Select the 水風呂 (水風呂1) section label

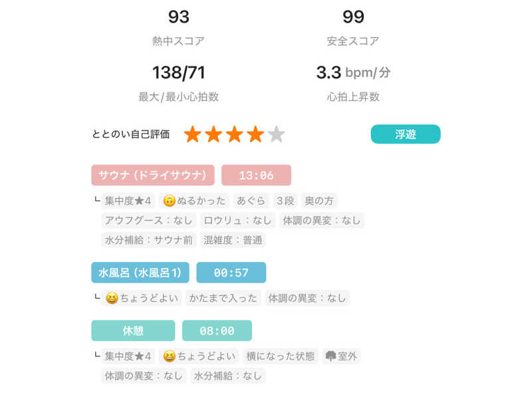point(140,273)
